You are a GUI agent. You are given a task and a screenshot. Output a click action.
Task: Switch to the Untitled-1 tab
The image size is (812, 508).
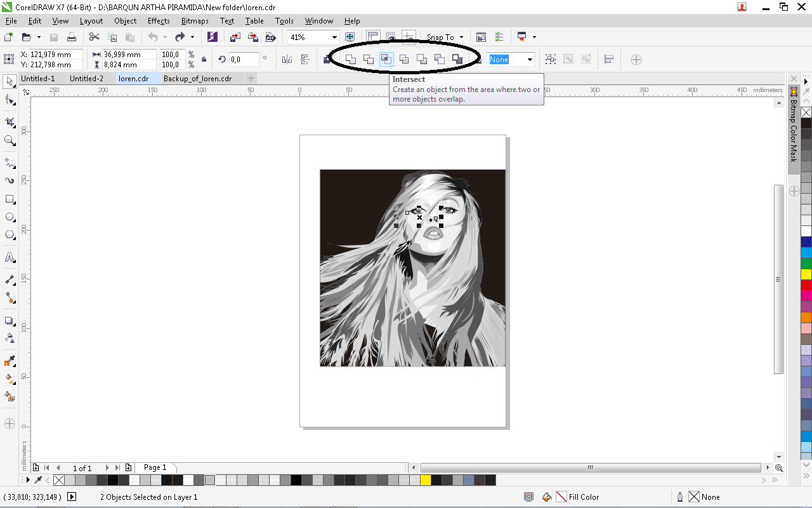[x=38, y=79]
